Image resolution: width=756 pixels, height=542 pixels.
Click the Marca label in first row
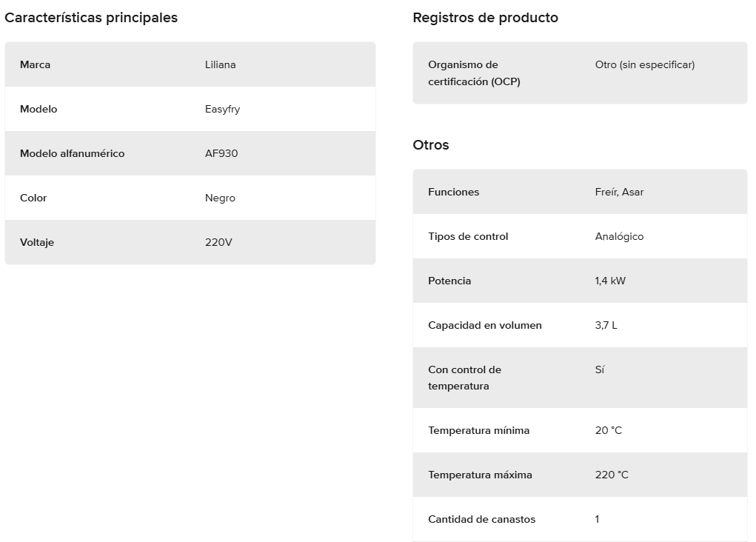36,64
